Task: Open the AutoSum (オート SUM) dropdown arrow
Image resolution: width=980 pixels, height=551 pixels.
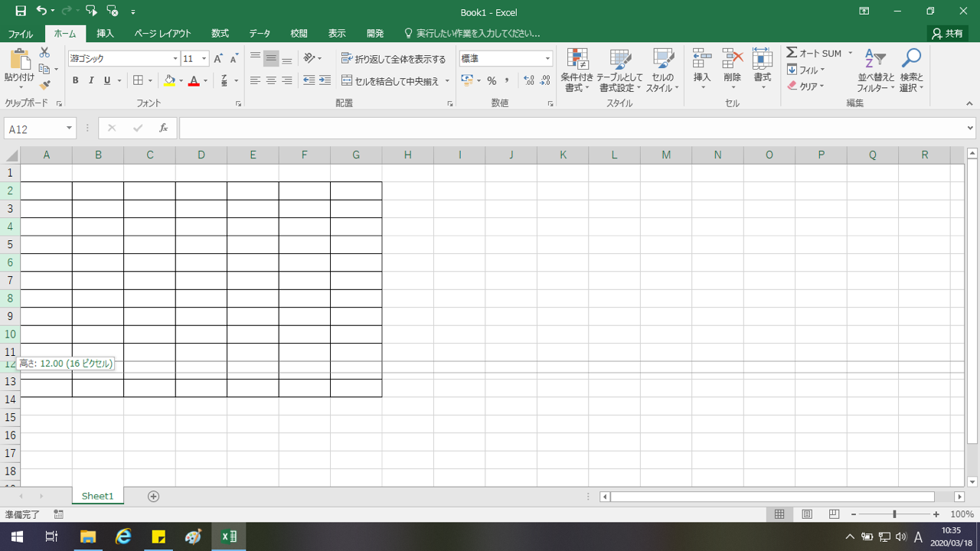Action: click(x=850, y=54)
